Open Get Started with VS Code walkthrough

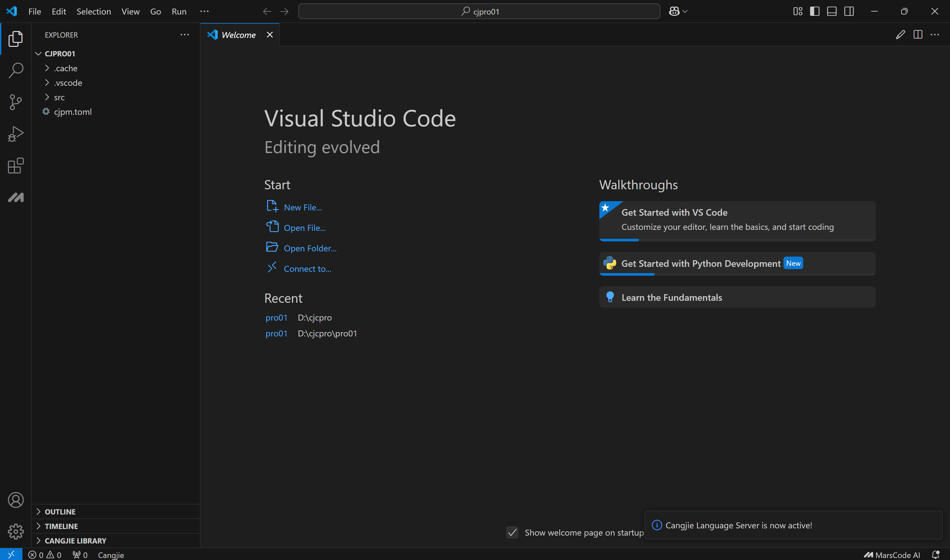(x=737, y=221)
